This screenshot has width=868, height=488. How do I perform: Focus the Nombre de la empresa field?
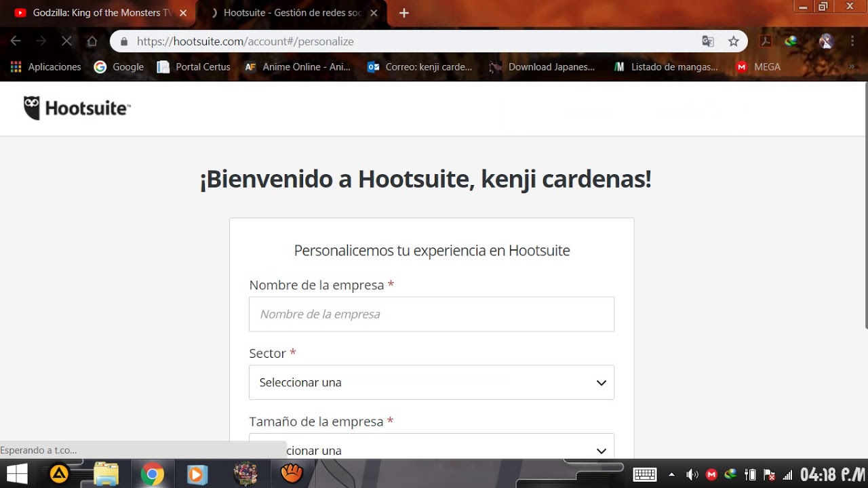(431, 314)
